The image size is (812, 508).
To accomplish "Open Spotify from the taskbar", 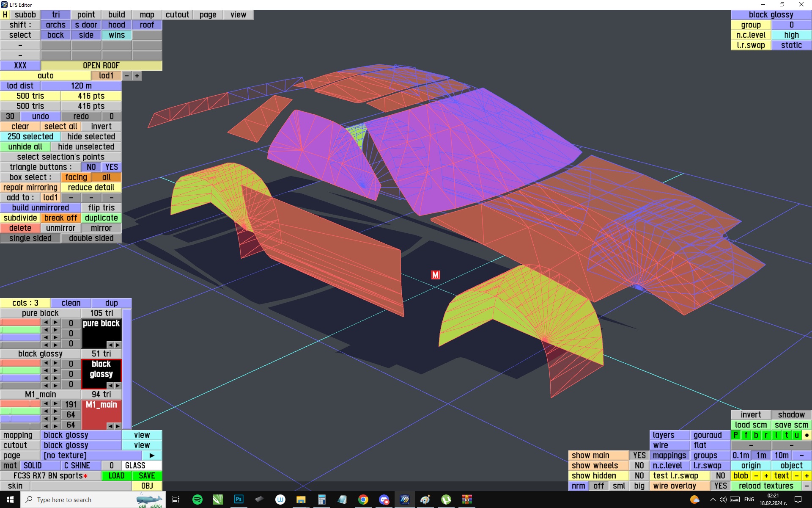I will coord(197,500).
